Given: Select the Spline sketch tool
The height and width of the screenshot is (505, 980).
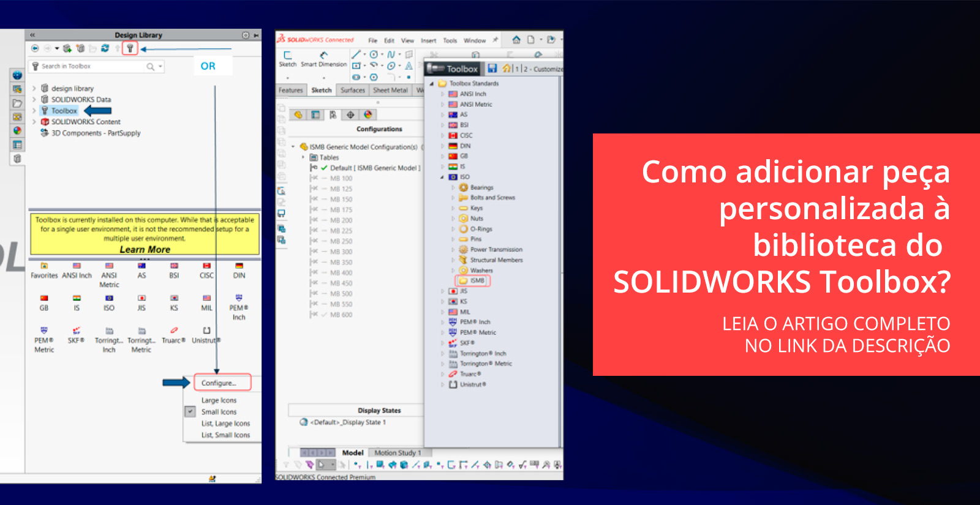Looking at the screenshot, I should click(391, 54).
